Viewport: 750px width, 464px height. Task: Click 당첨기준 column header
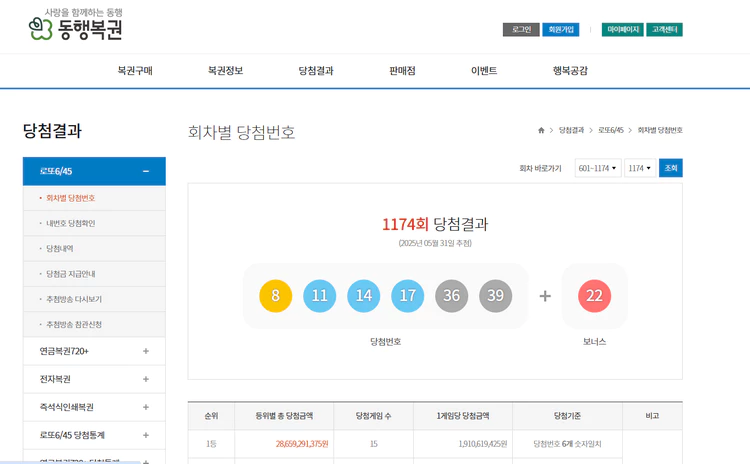[x=567, y=416]
